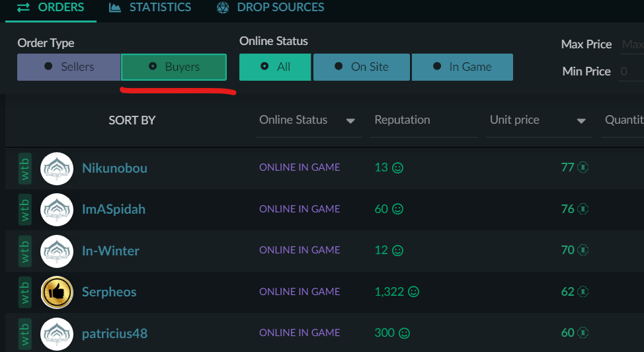
Task: Open Nikunobou's avatar thumbnail
Action: pyautogui.click(x=57, y=169)
